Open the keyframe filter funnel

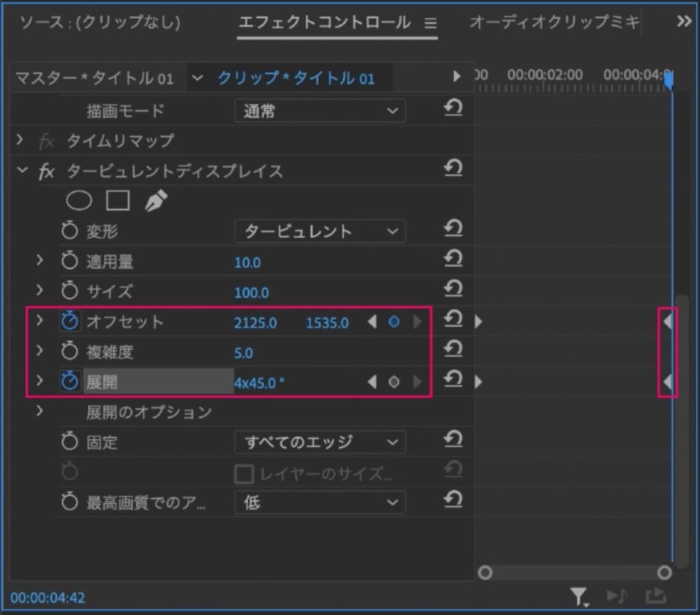[x=579, y=597]
